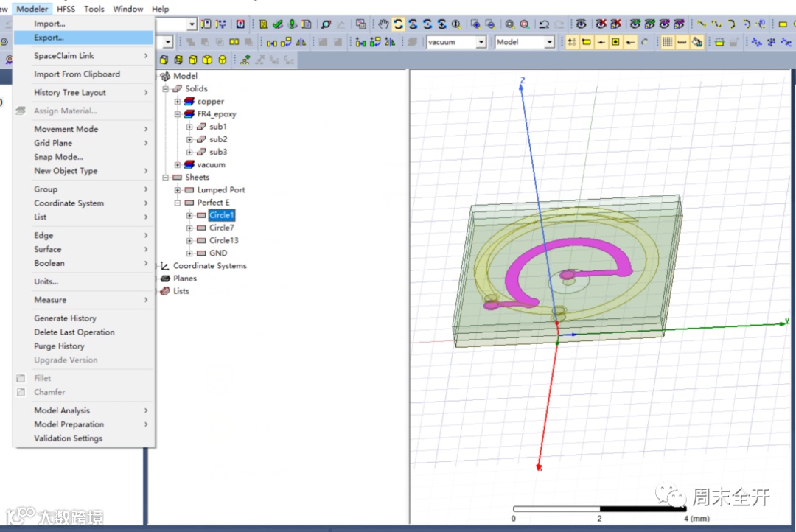The height and width of the screenshot is (532, 796).
Task: Toggle Snap to Face Center mode
Action: pyautogui.click(x=615, y=42)
